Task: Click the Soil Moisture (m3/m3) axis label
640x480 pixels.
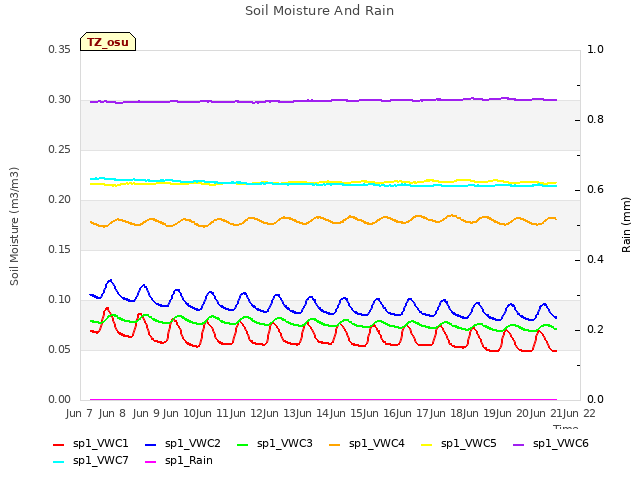Action: (x=14, y=226)
